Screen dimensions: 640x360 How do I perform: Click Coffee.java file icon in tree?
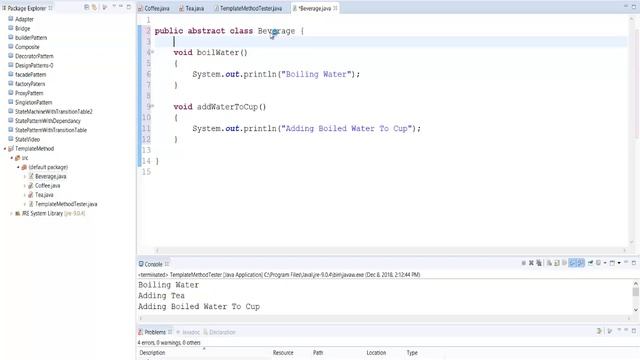coord(31,186)
